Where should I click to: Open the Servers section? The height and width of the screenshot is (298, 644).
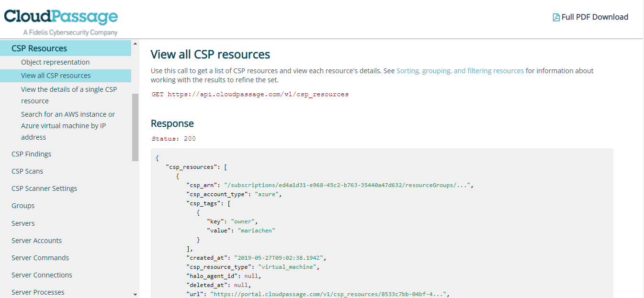(23, 223)
